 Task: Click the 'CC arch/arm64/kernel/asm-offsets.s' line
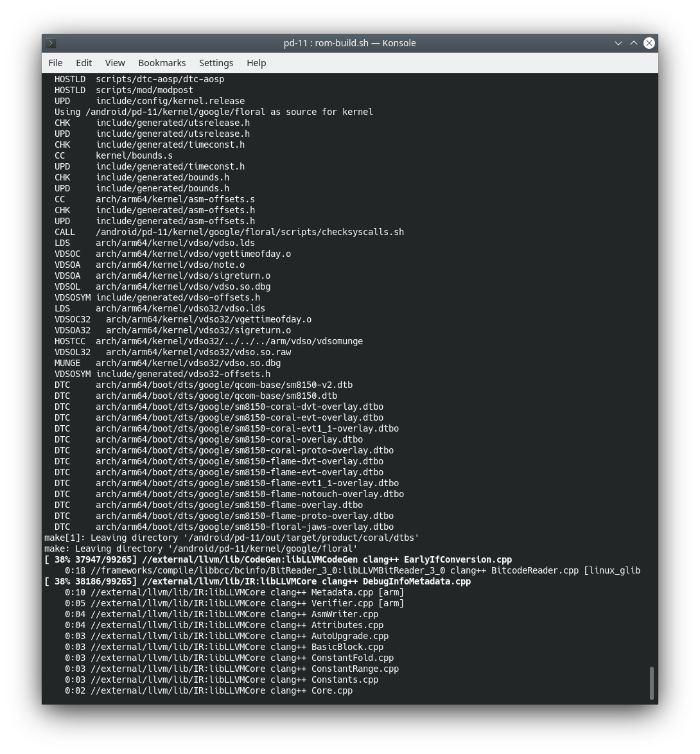154,200
